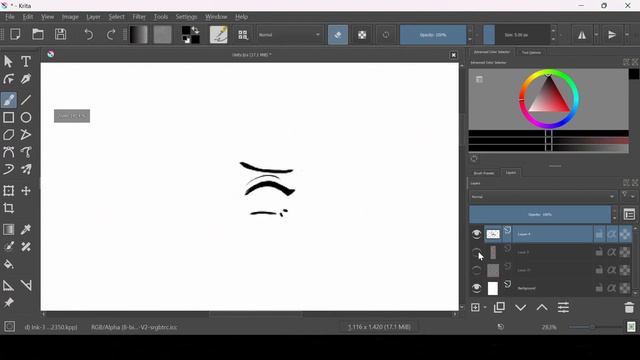
Task: Click the layer opacity stepper arrows
Action: (x=615, y=214)
